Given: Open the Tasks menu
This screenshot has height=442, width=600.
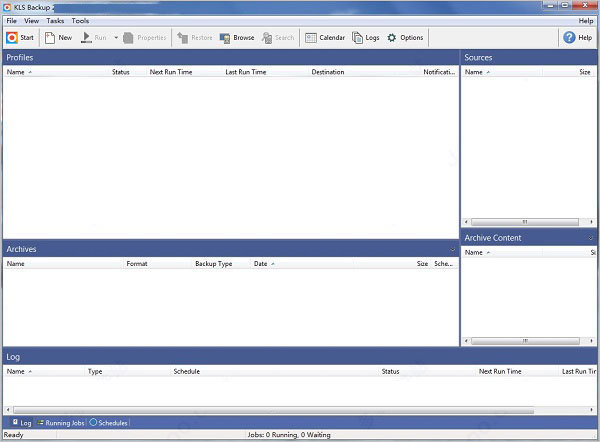Looking at the screenshot, I should tap(55, 21).
